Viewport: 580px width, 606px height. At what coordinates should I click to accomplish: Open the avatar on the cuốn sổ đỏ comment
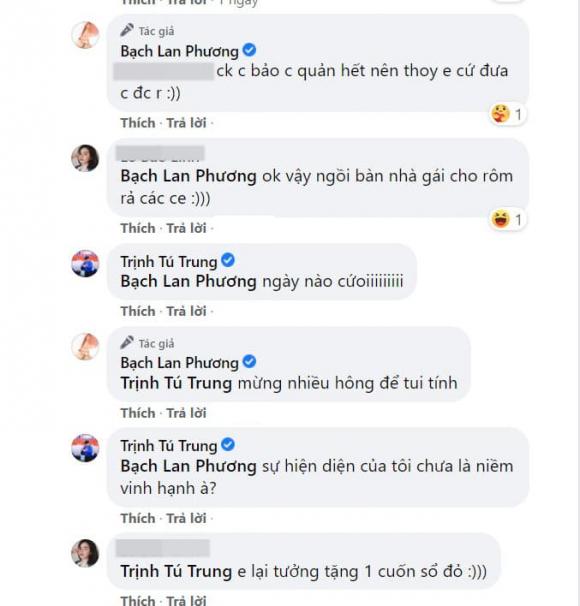pos(85,553)
